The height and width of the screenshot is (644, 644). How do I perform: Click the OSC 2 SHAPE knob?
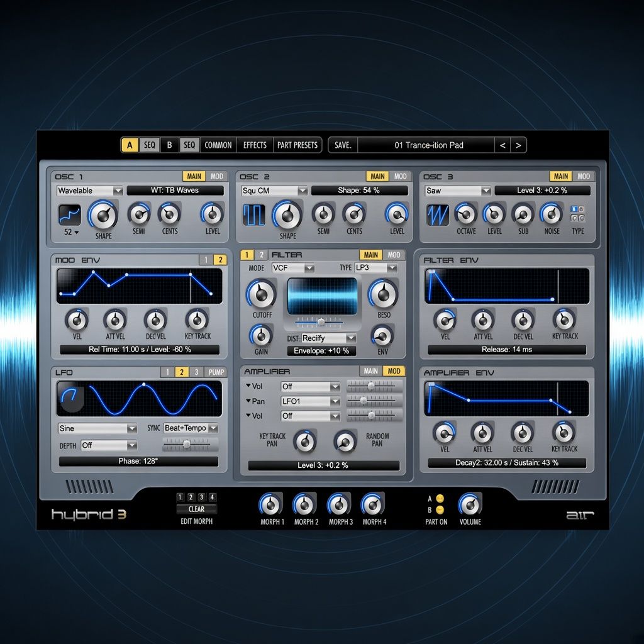click(287, 215)
